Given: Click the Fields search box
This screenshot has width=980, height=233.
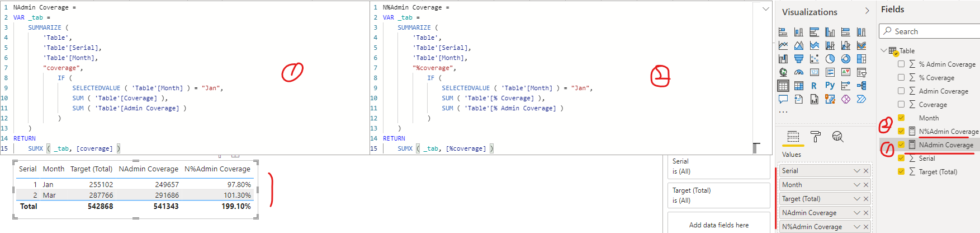Looking at the screenshot, I should (930, 31).
